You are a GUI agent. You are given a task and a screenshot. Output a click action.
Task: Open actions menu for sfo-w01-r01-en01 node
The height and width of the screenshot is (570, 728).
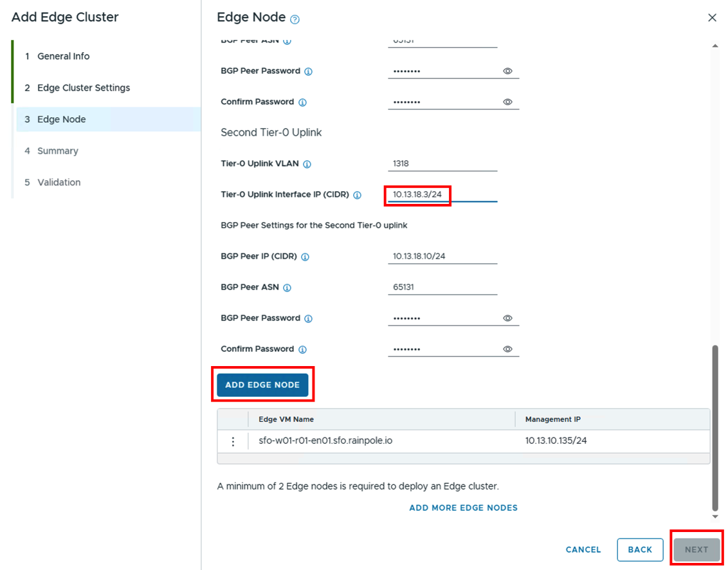click(233, 441)
